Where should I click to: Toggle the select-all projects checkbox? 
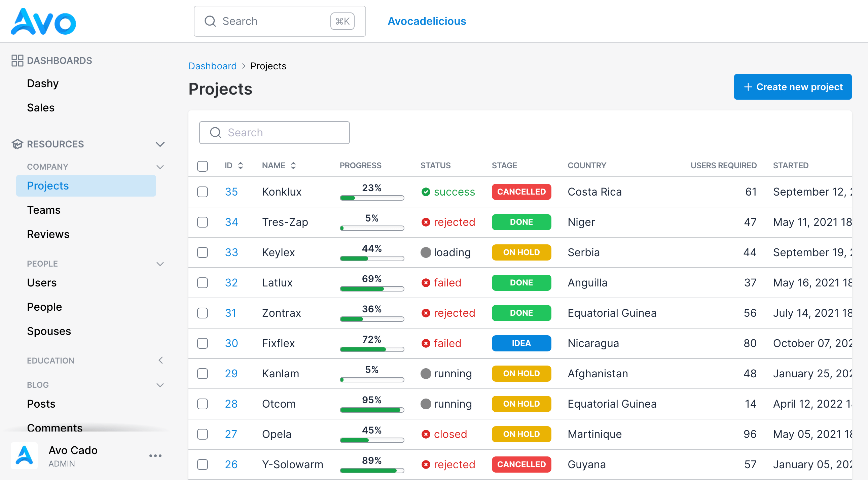(203, 166)
